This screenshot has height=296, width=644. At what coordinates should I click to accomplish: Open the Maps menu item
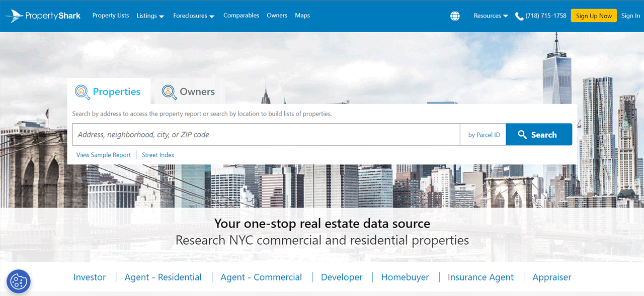302,16
